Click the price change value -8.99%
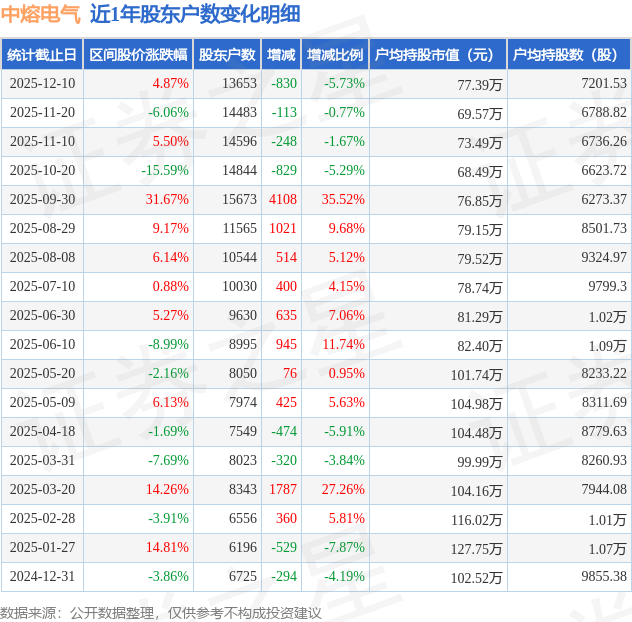 pos(168,345)
